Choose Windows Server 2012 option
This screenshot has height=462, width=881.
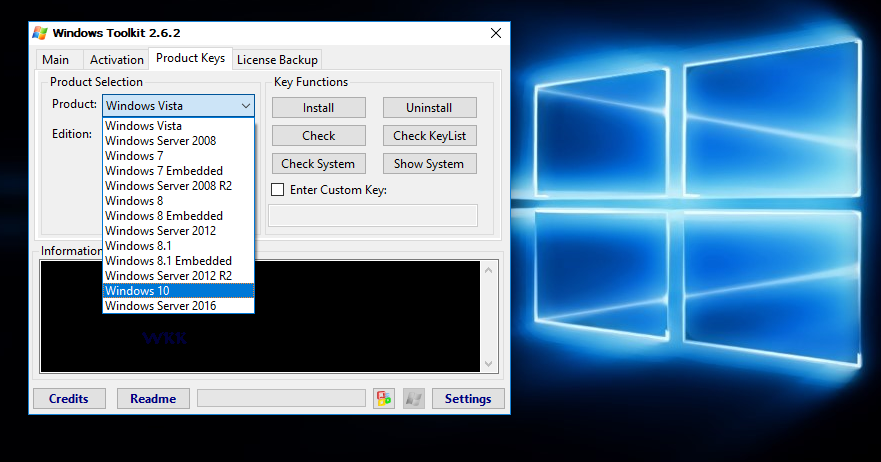click(178, 230)
